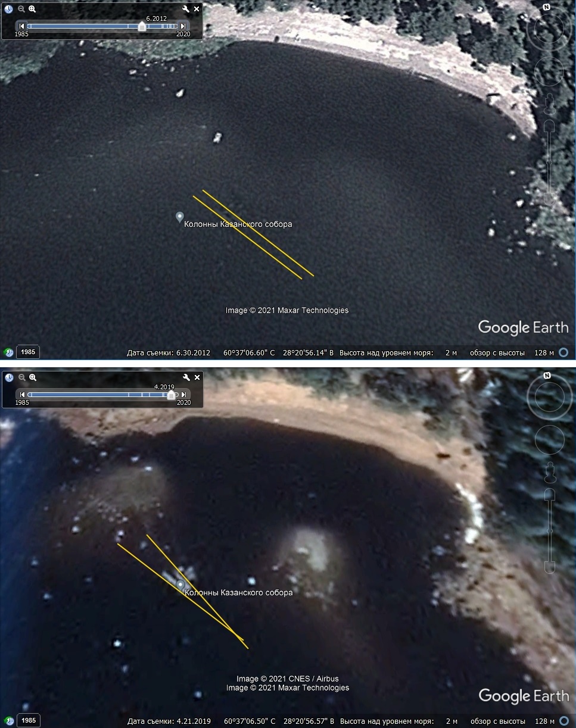Reset north with the N compass in 2019 view
This screenshot has width=576, height=728.
coord(547,376)
